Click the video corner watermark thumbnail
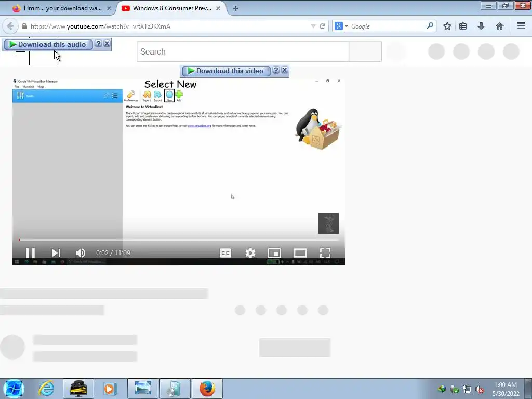This screenshot has width=532, height=399. (328, 223)
